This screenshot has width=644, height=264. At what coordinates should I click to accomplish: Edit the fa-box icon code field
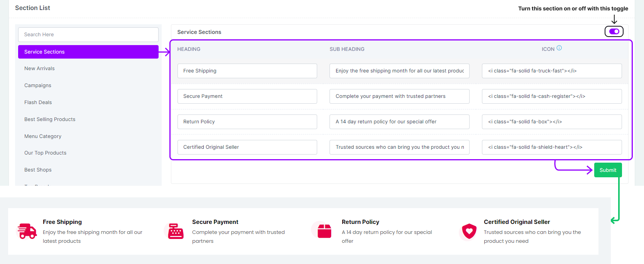[x=551, y=122]
